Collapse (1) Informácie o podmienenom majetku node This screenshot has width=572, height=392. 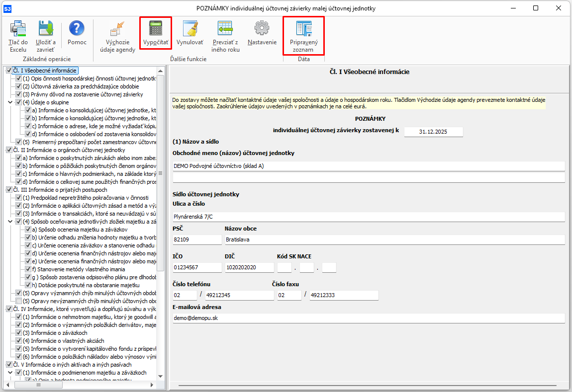tap(11, 373)
